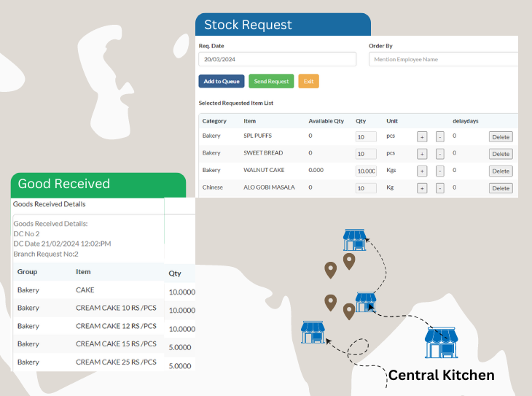The width and height of the screenshot is (532, 396).
Task: Increase quantity for SPL PUFFS with plus
Action: tap(422, 137)
